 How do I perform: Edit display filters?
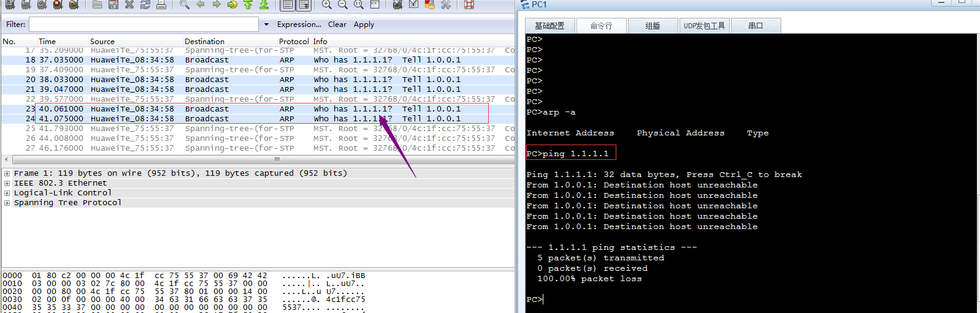[x=414, y=5]
